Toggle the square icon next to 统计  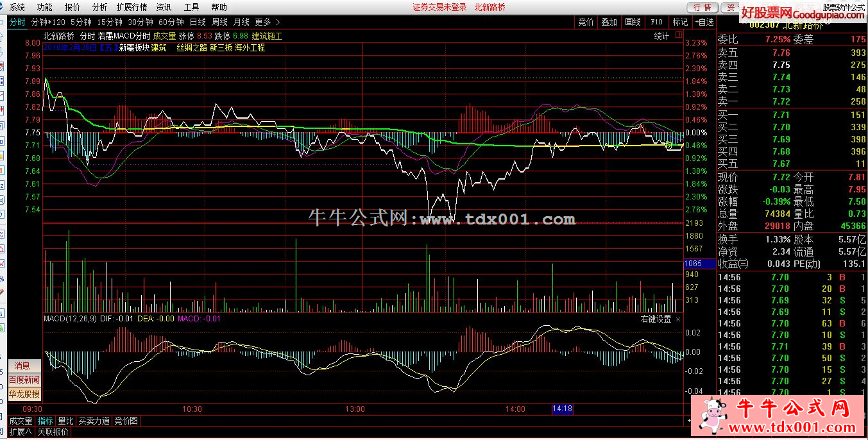click(679, 37)
